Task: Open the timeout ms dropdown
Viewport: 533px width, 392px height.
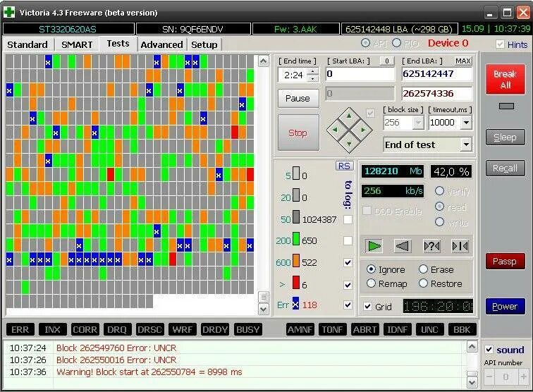Action: click(467, 122)
